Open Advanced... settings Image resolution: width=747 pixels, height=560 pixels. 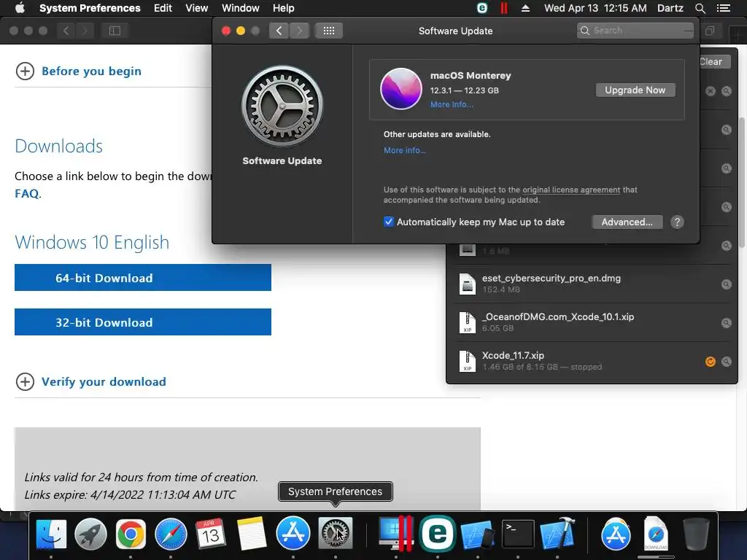tap(627, 222)
